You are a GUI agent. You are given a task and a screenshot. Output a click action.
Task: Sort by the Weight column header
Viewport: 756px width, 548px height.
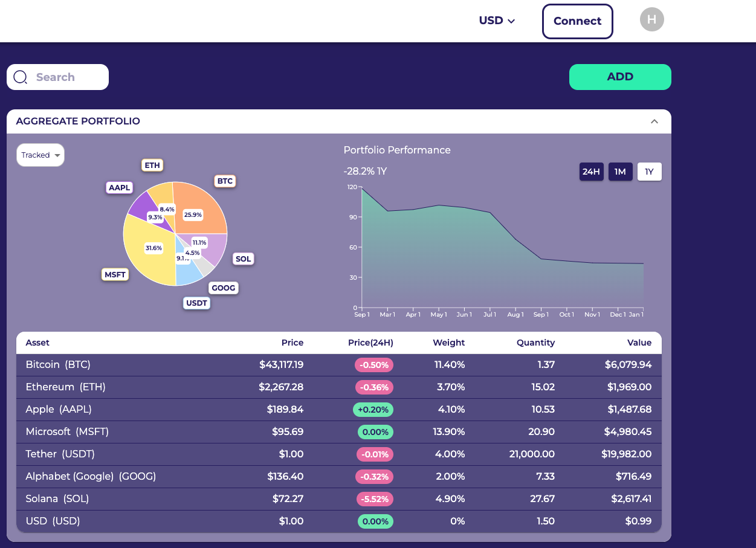tap(449, 343)
